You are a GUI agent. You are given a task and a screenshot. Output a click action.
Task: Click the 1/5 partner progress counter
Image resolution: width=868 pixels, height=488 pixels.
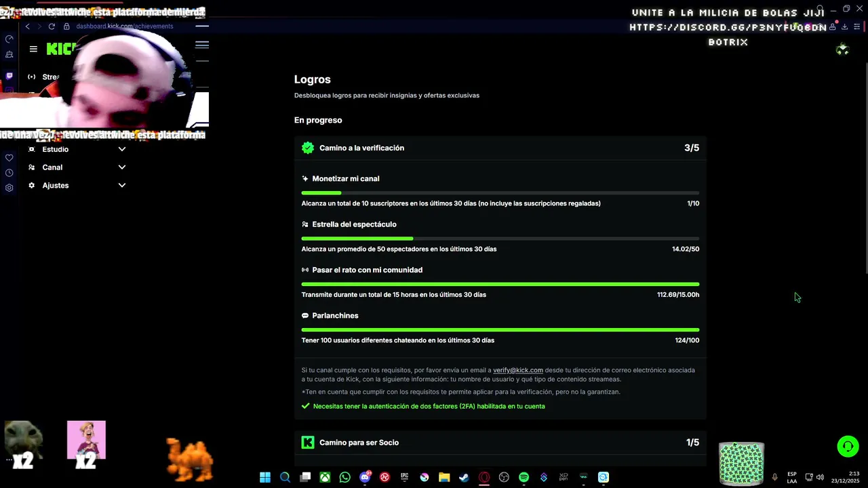point(692,443)
